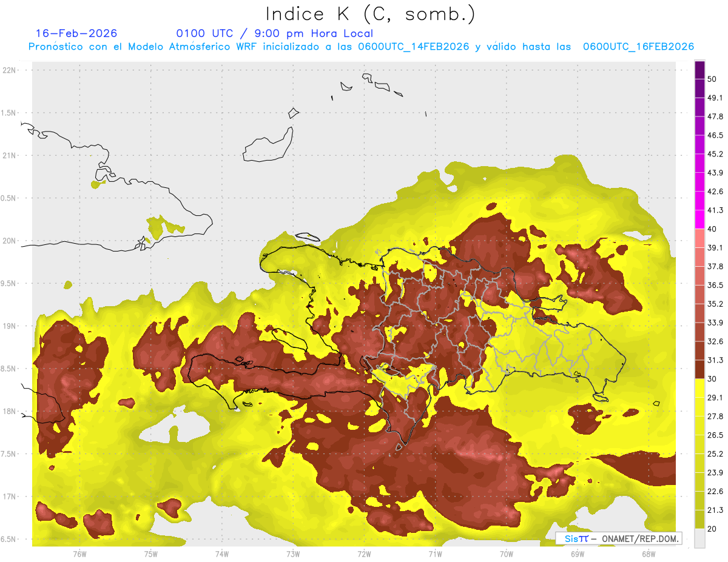Image resolution: width=728 pixels, height=562 pixels.
Task: Click the legend value "30"
Action: pyautogui.click(x=712, y=379)
